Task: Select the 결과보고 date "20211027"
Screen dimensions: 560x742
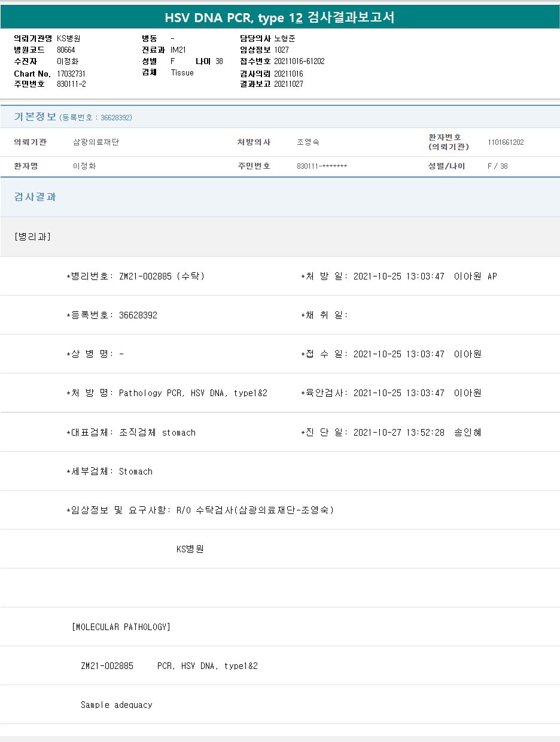Action: [288, 84]
